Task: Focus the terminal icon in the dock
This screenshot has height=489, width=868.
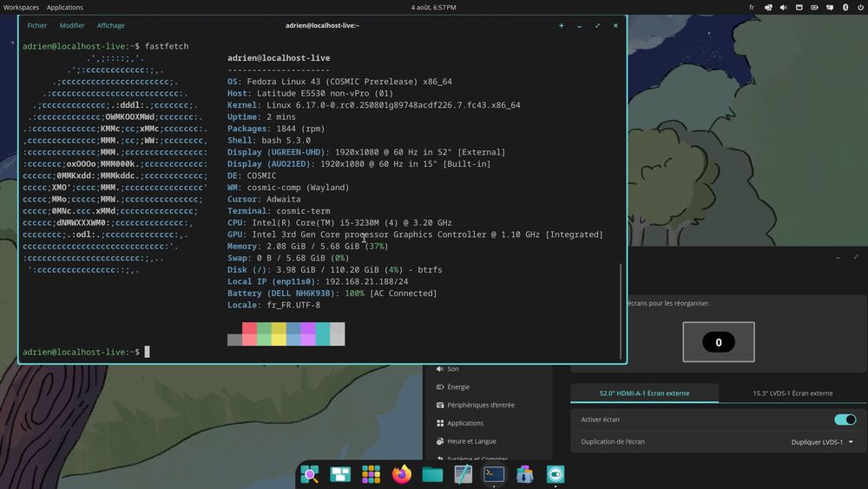Action: (494, 474)
